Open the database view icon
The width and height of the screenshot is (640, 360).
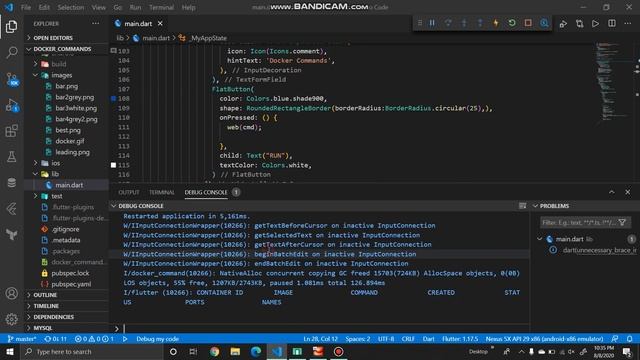coord(11,182)
